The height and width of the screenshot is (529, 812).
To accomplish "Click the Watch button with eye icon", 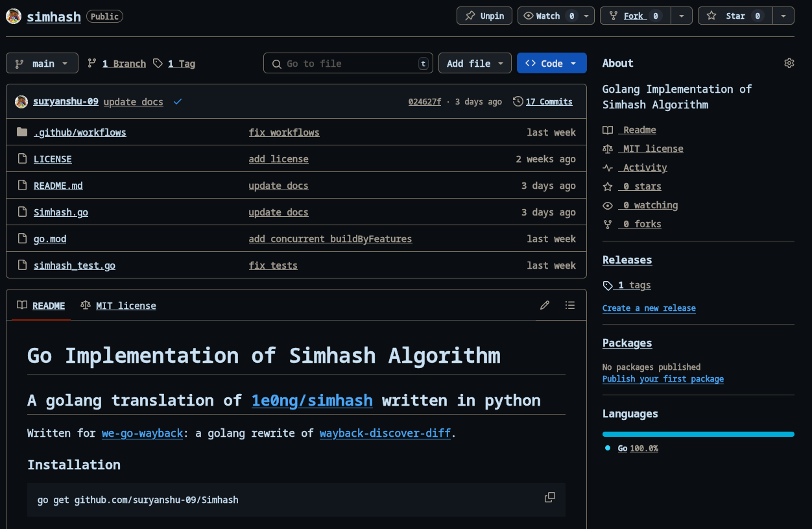I will [549, 16].
